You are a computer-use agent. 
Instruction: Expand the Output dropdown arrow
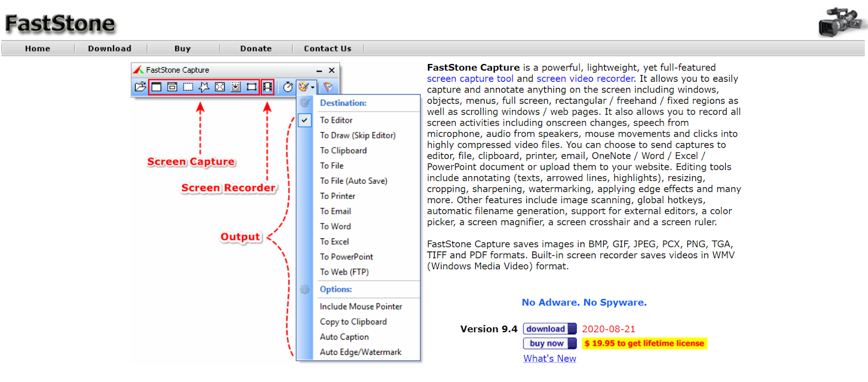point(312,87)
